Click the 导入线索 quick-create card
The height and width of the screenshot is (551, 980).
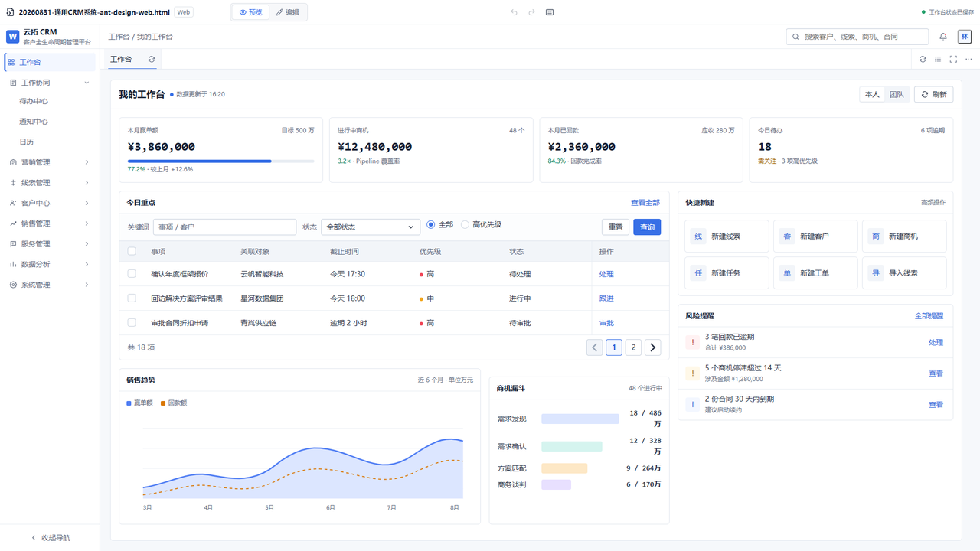[x=904, y=273]
